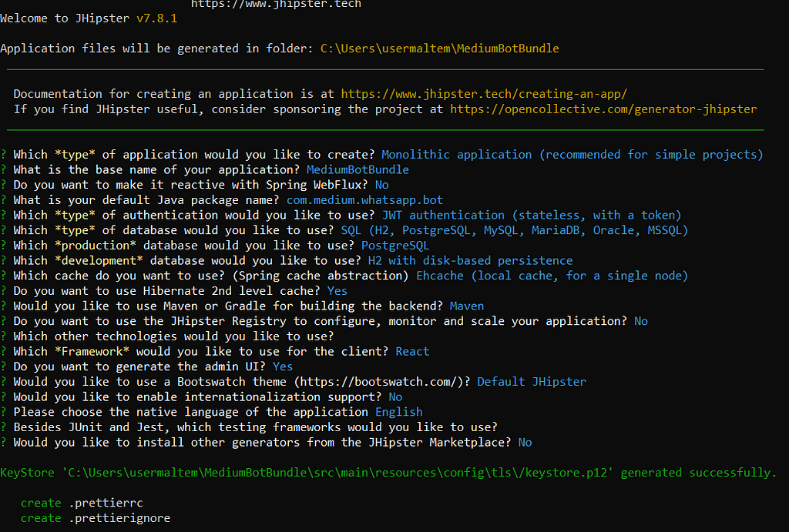Click the 'create .prettierrc' line
The width and height of the screenshot is (789, 532).
click(x=82, y=503)
